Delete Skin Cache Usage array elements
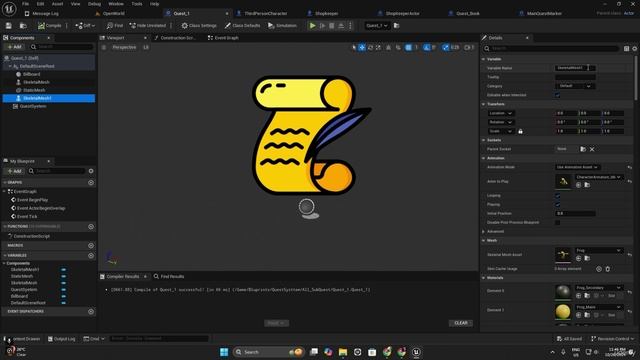 click(608, 269)
